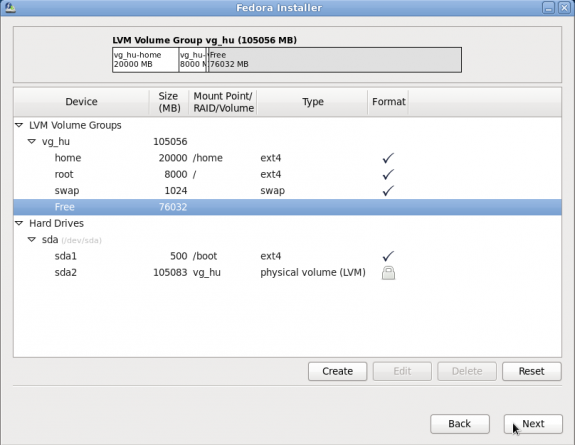Select the Free 76032 MB bar segment
575x445 pixels.
(335, 60)
